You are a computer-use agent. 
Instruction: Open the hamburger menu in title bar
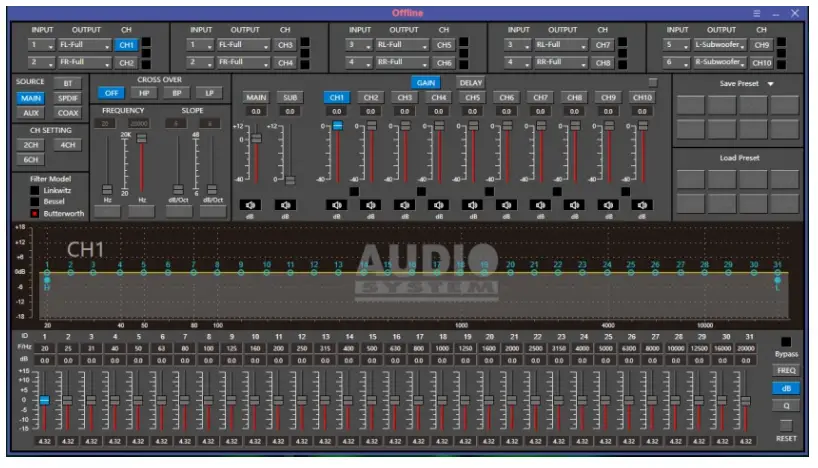click(x=756, y=13)
